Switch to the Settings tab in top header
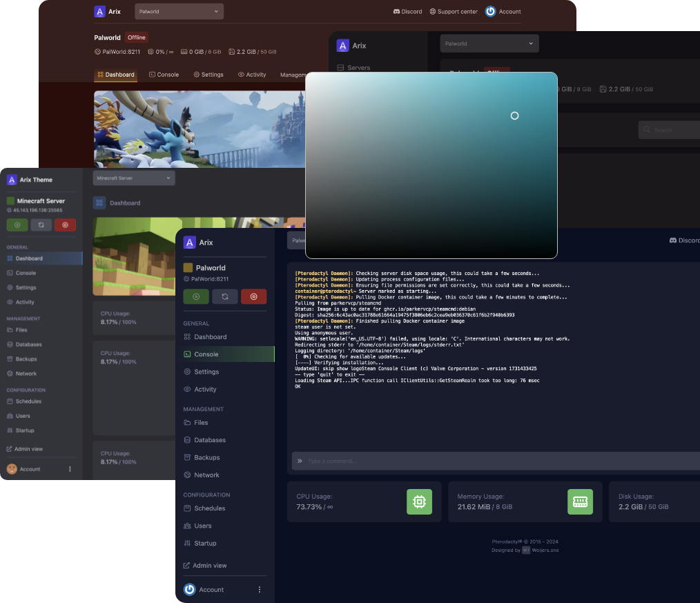 pos(208,75)
